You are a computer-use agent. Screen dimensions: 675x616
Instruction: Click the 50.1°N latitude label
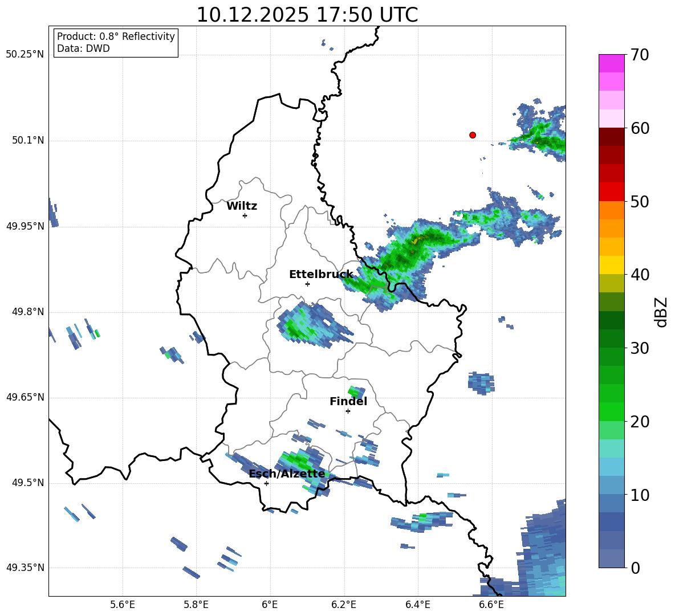28,141
